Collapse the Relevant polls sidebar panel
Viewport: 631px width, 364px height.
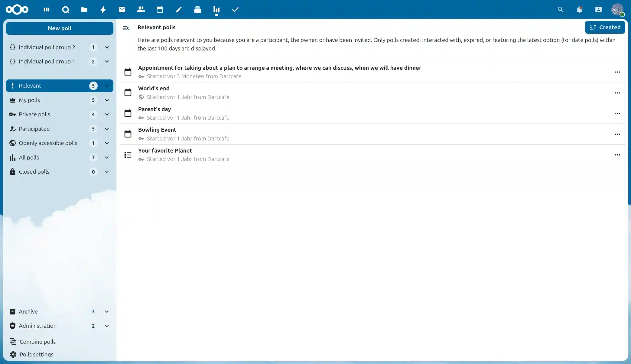[x=126, y=28]
